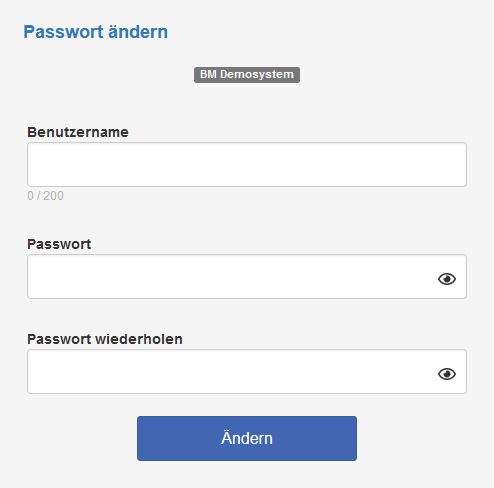This screenshot has height=488, width=494.
Task: Activate the repeat password entry box
Action: coord(247,371)
